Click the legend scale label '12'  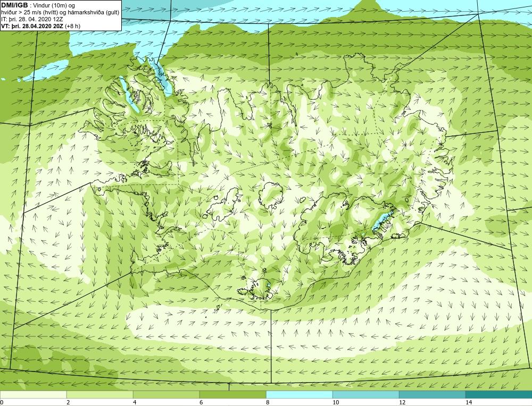click(402, 402)
